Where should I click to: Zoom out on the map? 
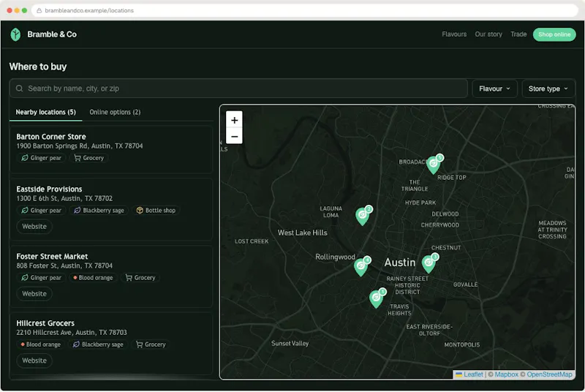tap(234, 136)
